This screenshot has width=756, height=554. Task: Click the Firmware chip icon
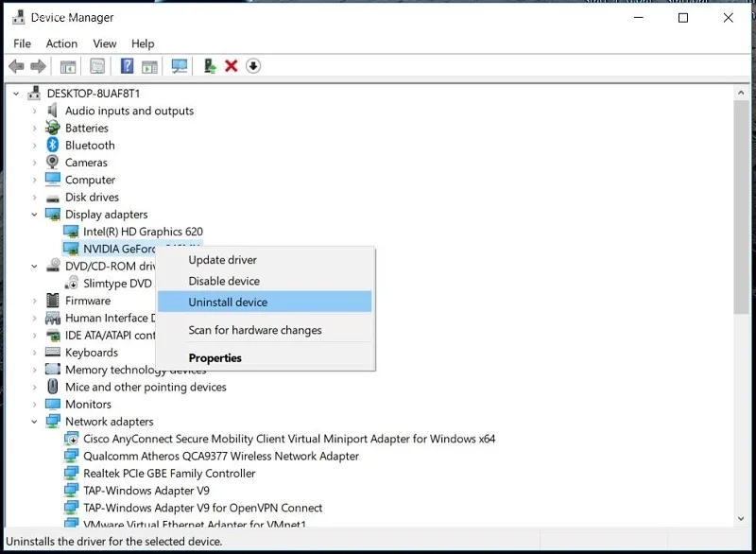tap(53, 301)
